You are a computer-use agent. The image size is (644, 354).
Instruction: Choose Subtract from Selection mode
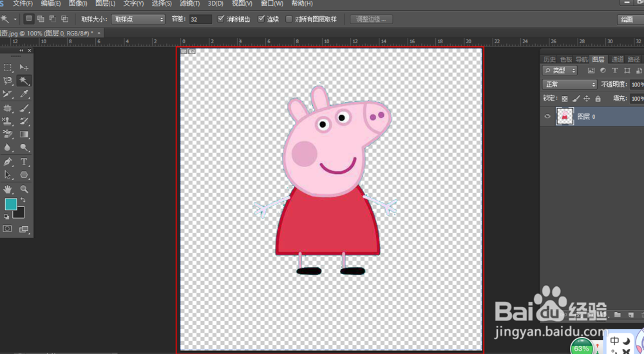53,19
